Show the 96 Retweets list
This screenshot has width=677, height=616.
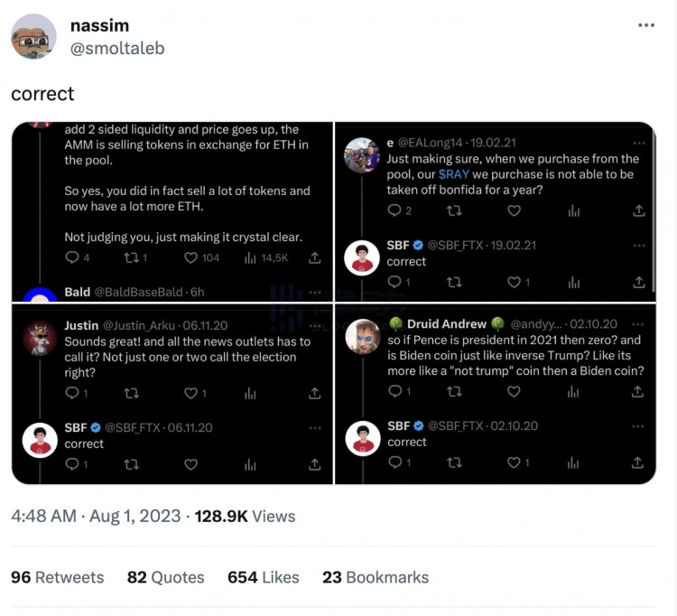(x=57, y=577)
